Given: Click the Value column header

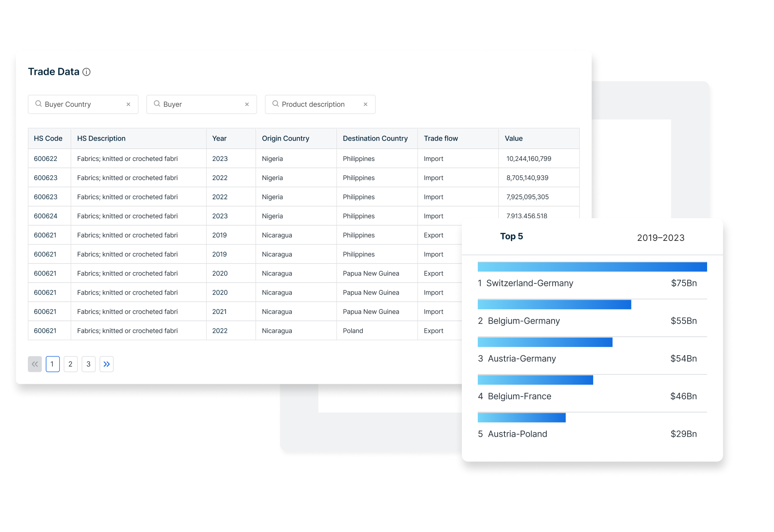Looking at the screenshot, I should [514, 139].
